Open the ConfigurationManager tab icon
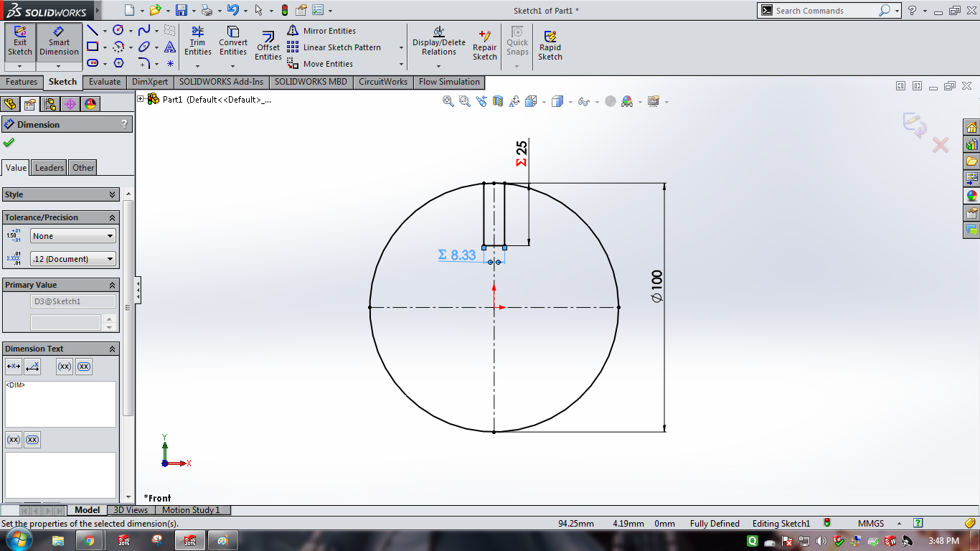The width and height of the screenshot is (980, 551). [50, 104]
